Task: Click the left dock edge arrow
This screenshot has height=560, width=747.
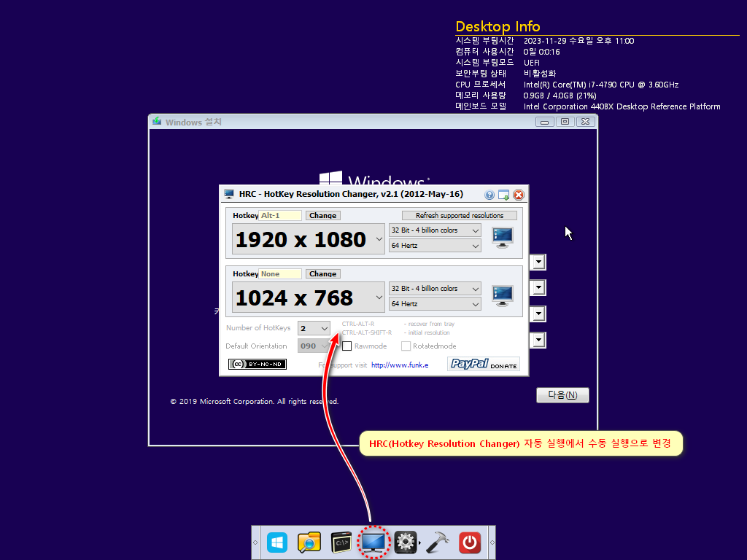Action: (255, 542)
